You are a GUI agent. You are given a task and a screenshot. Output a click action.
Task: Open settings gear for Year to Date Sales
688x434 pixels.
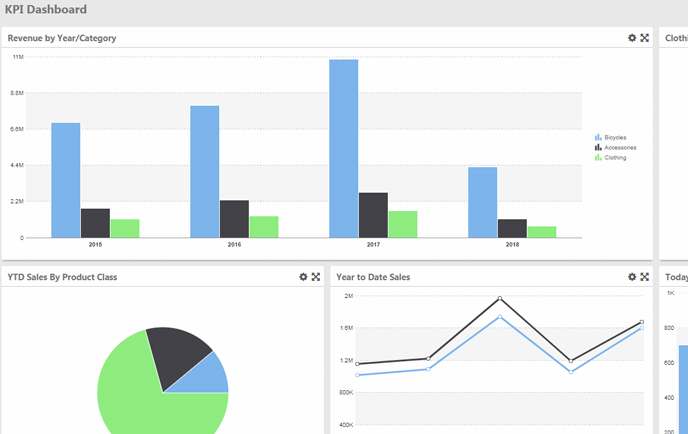point(632,277)
